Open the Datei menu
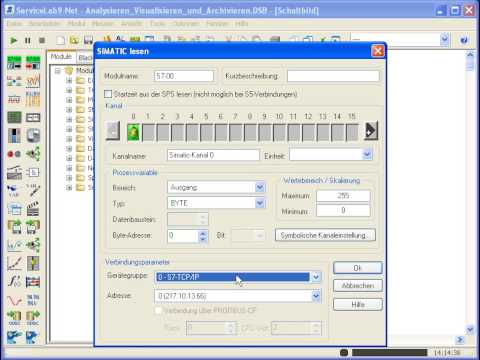The width and height of the screenshot is (480, 360). coord(15,24)
